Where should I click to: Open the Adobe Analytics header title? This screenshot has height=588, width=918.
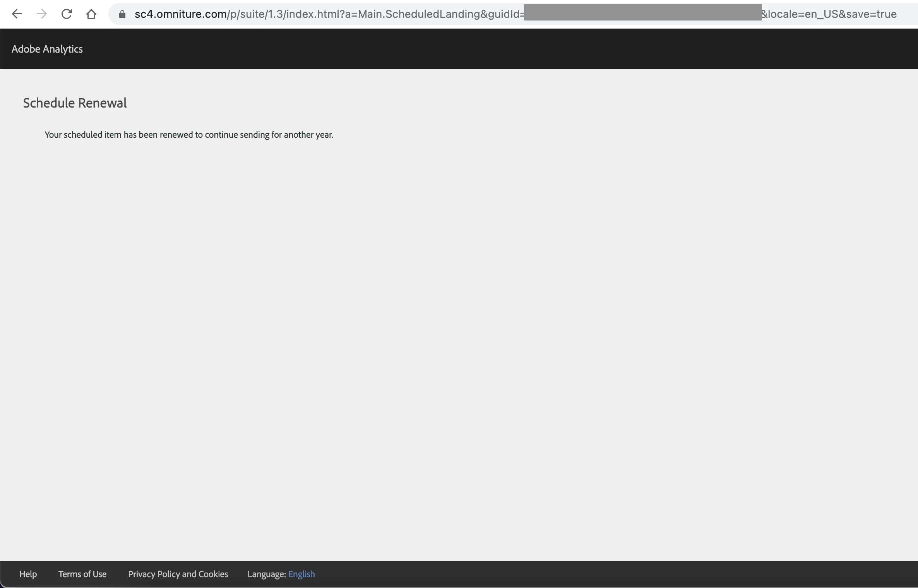tap(47, 49)
